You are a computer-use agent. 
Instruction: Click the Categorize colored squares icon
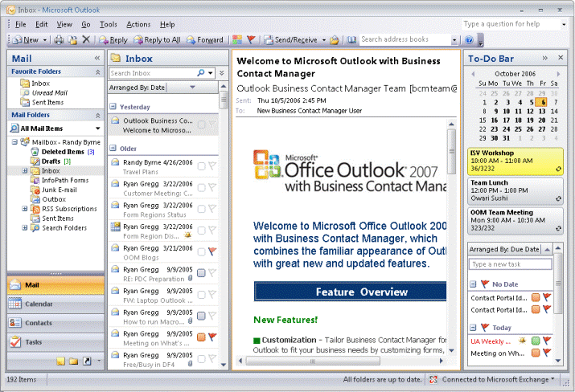(237, 39)
